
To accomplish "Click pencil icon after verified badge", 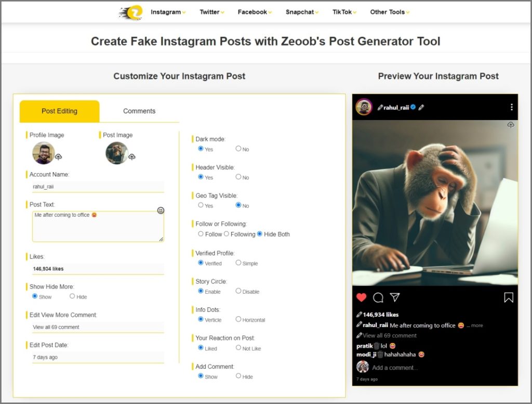I will [421, 107].
